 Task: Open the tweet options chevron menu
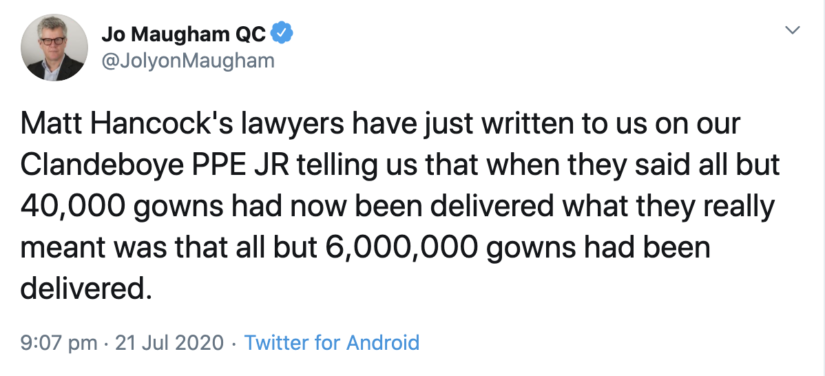pos(792,31)
